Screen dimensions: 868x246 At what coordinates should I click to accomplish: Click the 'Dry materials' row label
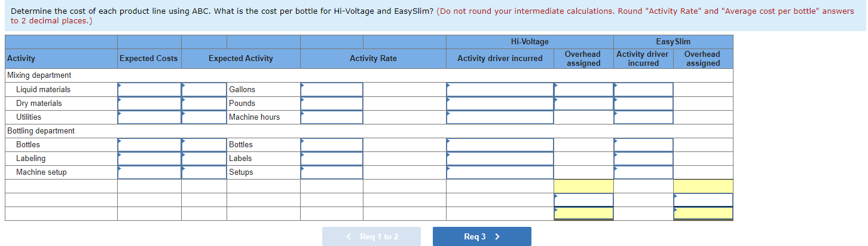(39, 103)
